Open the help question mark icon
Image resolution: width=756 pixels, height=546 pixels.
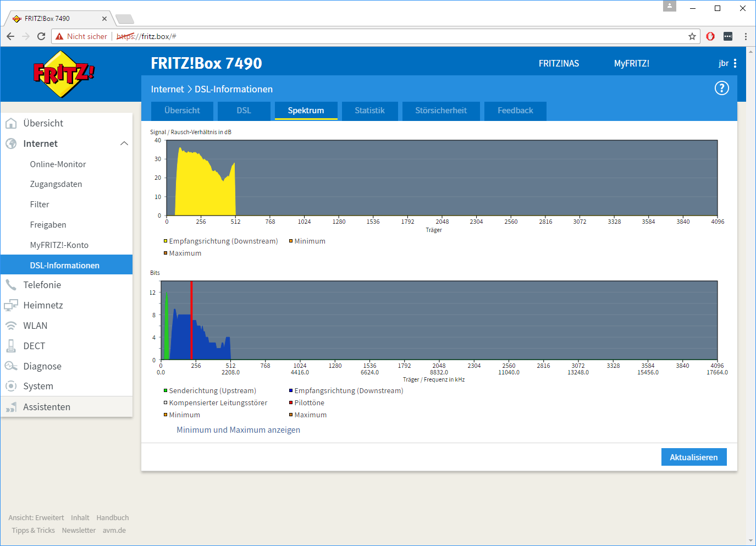click(721, 88)
